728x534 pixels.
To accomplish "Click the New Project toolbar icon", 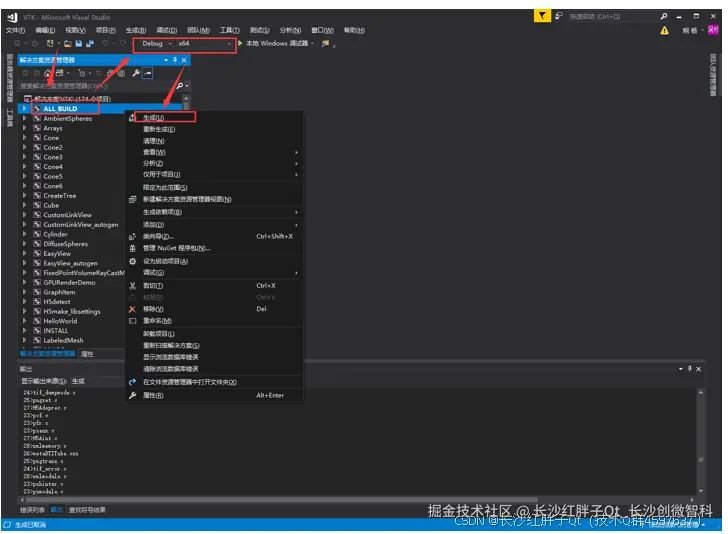I will (50, 44).
